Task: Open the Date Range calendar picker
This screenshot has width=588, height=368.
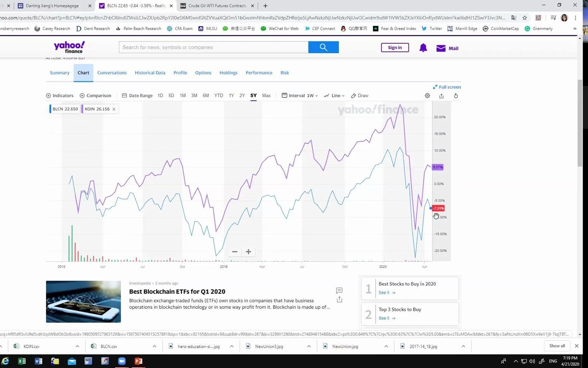Action: 137,96
